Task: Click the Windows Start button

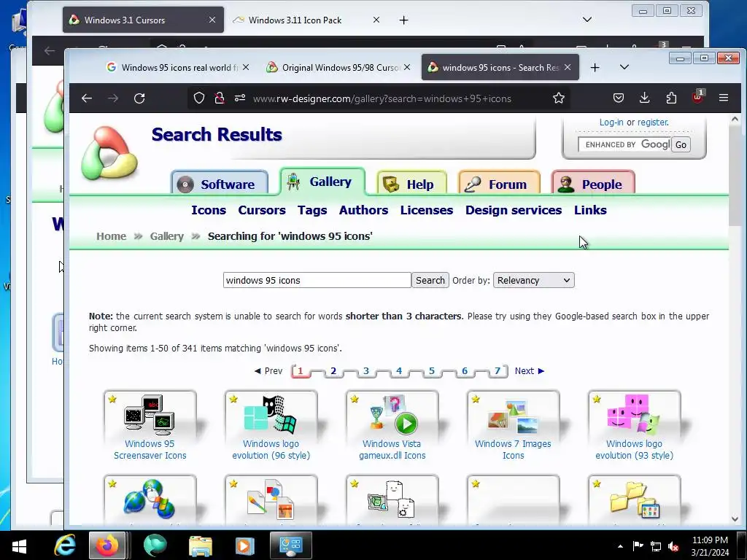Action: [19, 545]
